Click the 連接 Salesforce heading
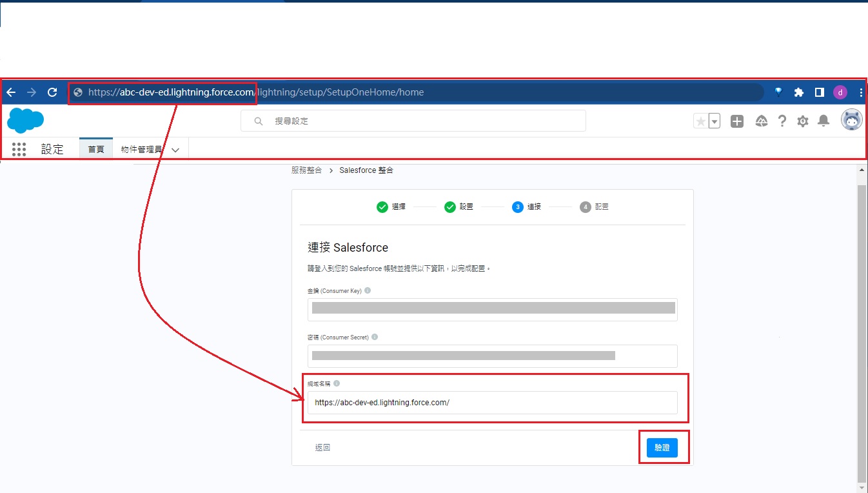This screenshot has width=868, height=493. pos(348,248)
